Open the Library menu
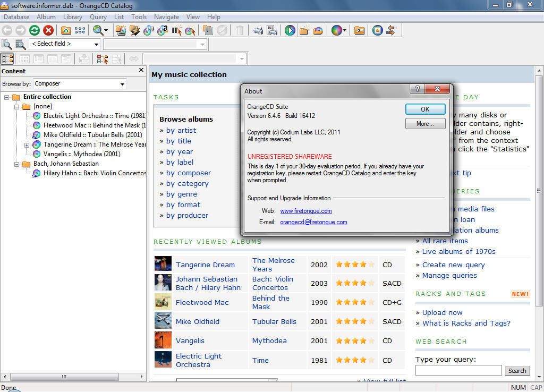This screenshot has height=392, width=544. point(72,17)
